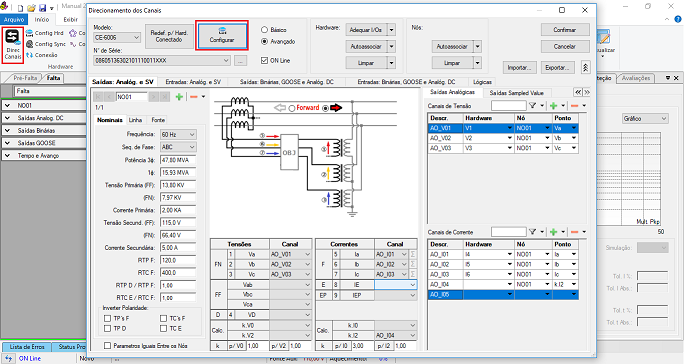This screenshot has width=687, height=364.
Task: Switch to the Fonte tab
Action: pos(158,120)
